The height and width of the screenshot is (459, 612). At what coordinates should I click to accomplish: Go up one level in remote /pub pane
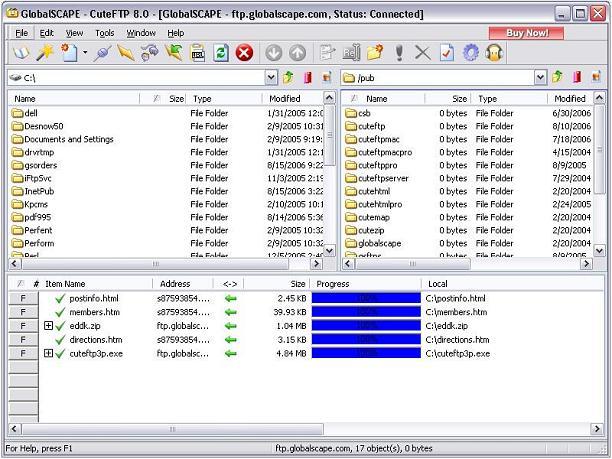click(x=557, y=77)
